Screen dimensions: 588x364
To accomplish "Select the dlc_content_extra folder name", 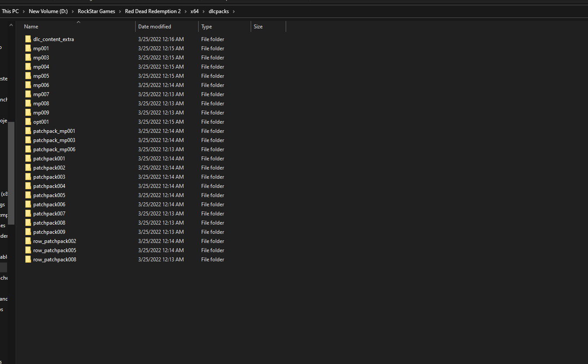I will point(53,39).
